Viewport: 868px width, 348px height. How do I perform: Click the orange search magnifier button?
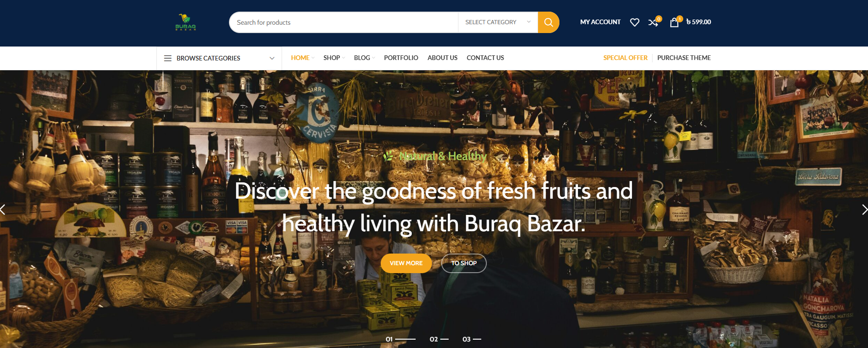548,22
